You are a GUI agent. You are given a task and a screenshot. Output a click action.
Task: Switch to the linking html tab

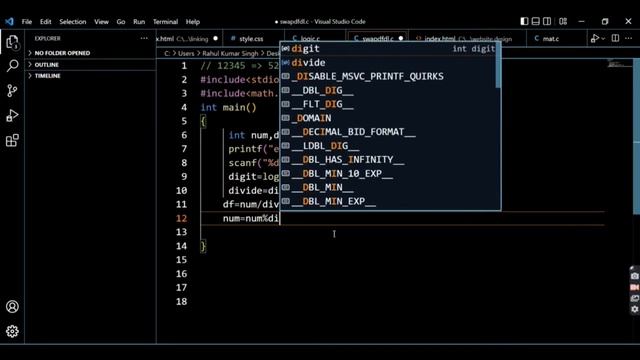click(x=189, y=39)
